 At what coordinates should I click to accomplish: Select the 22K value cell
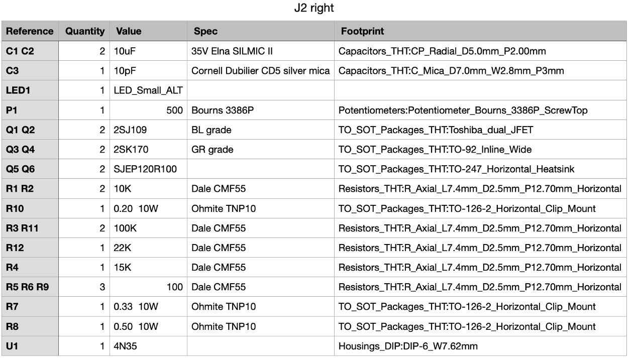click(x=149, y=248)
